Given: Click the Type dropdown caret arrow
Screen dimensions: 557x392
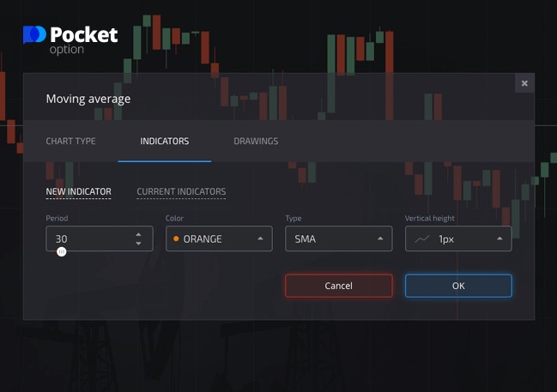Looking at the screenshot, I should click(379, 238).
